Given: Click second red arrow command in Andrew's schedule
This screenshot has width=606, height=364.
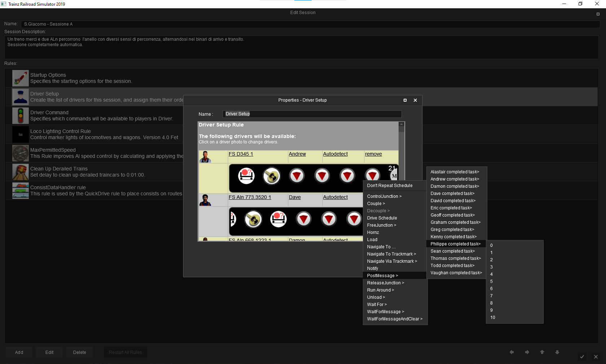Looking at the screenshot, I should click(322, 176).
